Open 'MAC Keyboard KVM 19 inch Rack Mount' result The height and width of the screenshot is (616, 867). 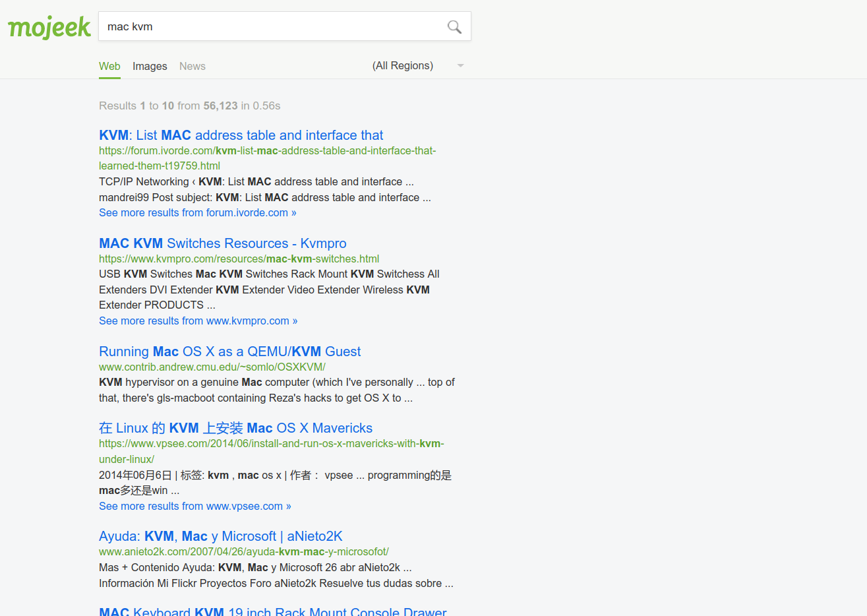(x=273, y=611)
